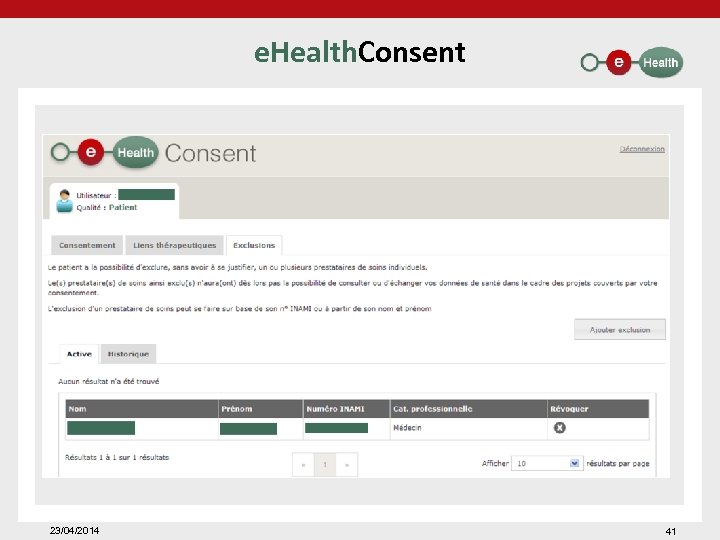The width and height of the screenshot is (720, 540).
Task: Sort the table by the Nom column header
Action: [x=142, y=409]
